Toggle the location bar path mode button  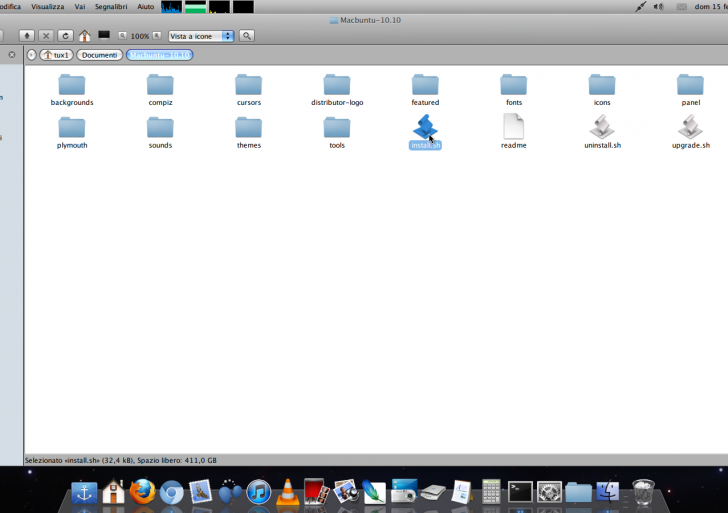pyautogui.click(x=31, y=55)
